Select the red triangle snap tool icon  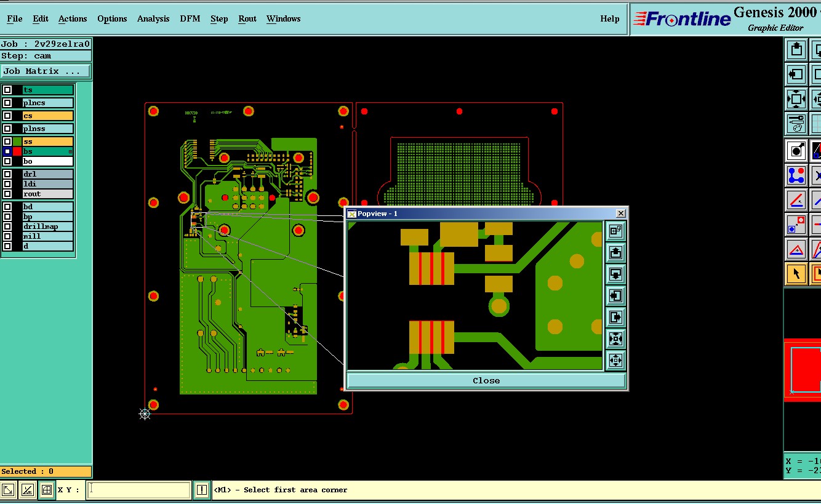[x=796, y=249]
